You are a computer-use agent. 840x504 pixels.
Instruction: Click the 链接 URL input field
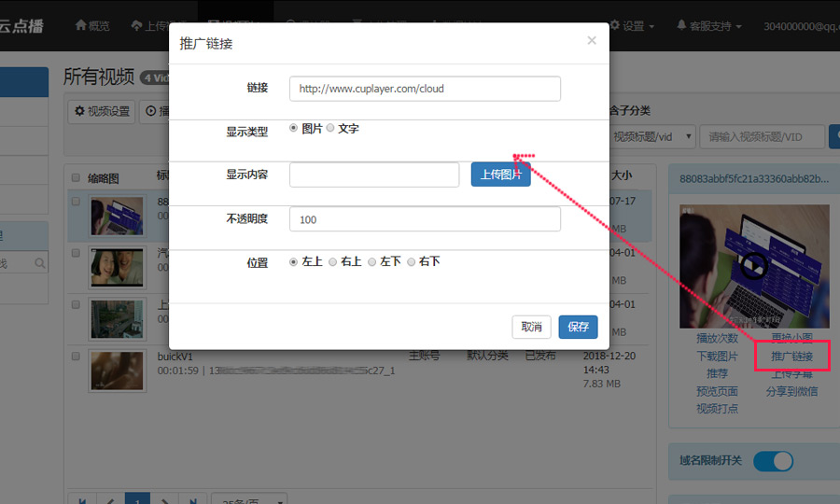tap(425, 89)
